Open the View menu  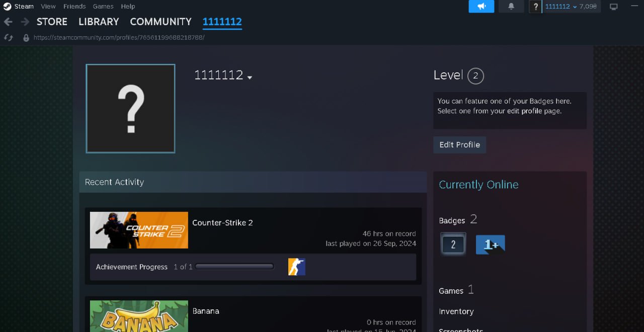point(48,7)
